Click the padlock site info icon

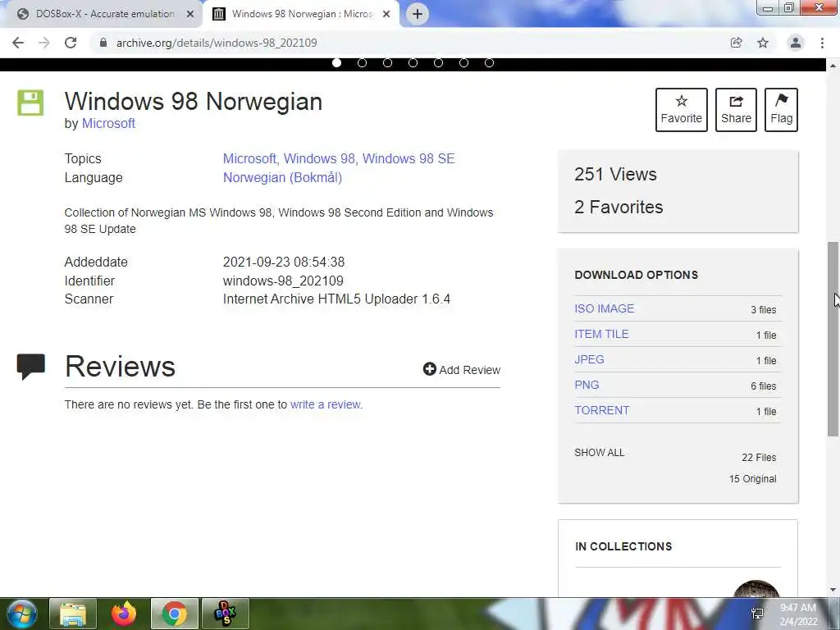pyautogui.click(x=103, y=43)
